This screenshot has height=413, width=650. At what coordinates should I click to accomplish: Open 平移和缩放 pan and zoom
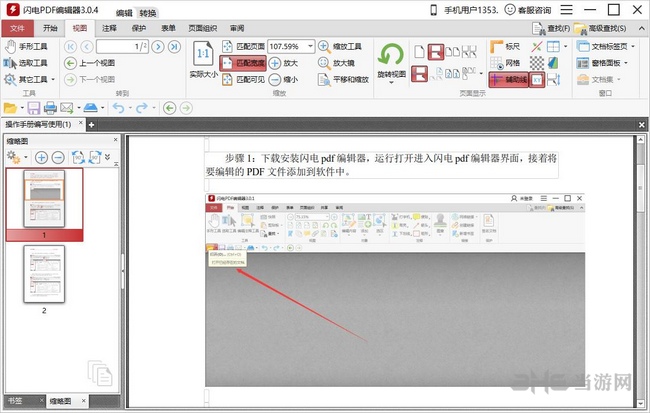click(x=343, y=79)
